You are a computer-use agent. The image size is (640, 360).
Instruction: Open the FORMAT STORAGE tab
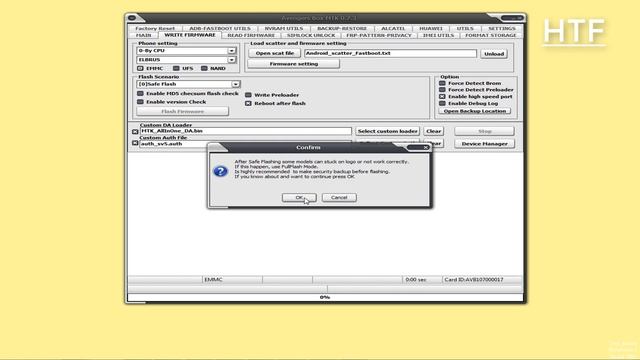tap(491, 36)
